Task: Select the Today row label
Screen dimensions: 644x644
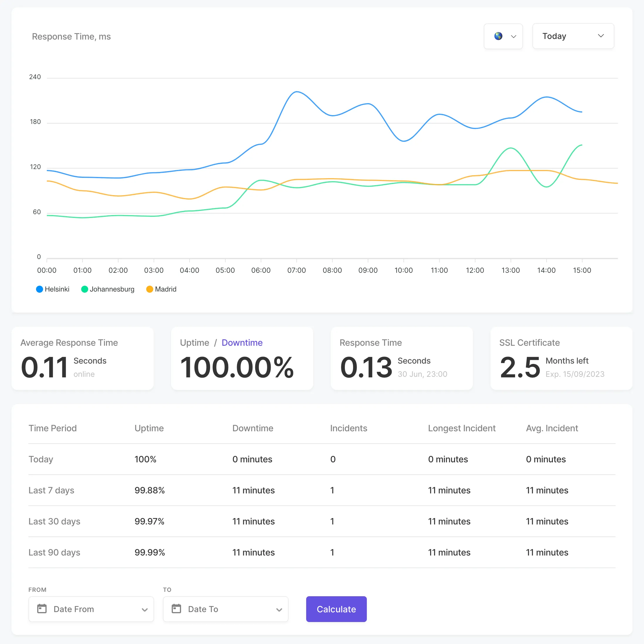Action: (x=41, y=459)
